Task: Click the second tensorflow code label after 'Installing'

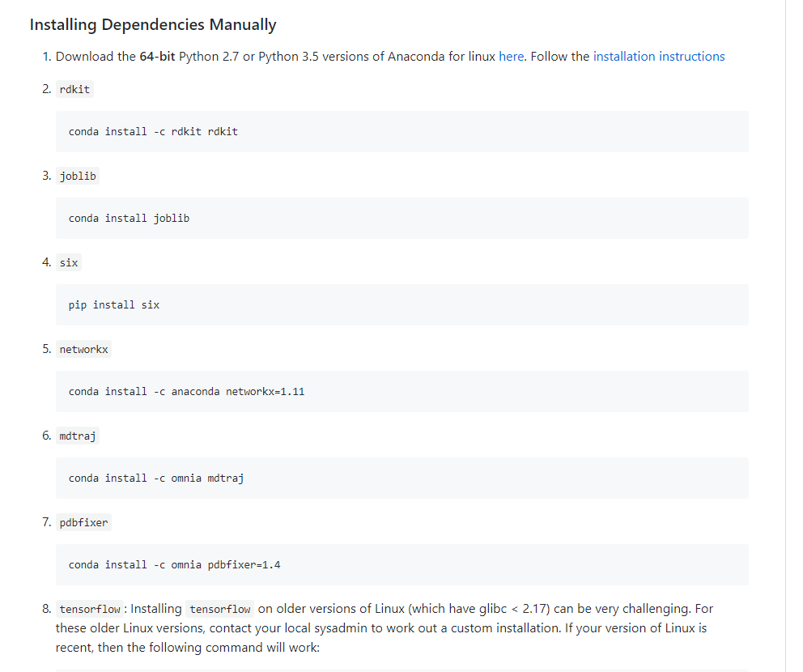Action: click(219, 609)
